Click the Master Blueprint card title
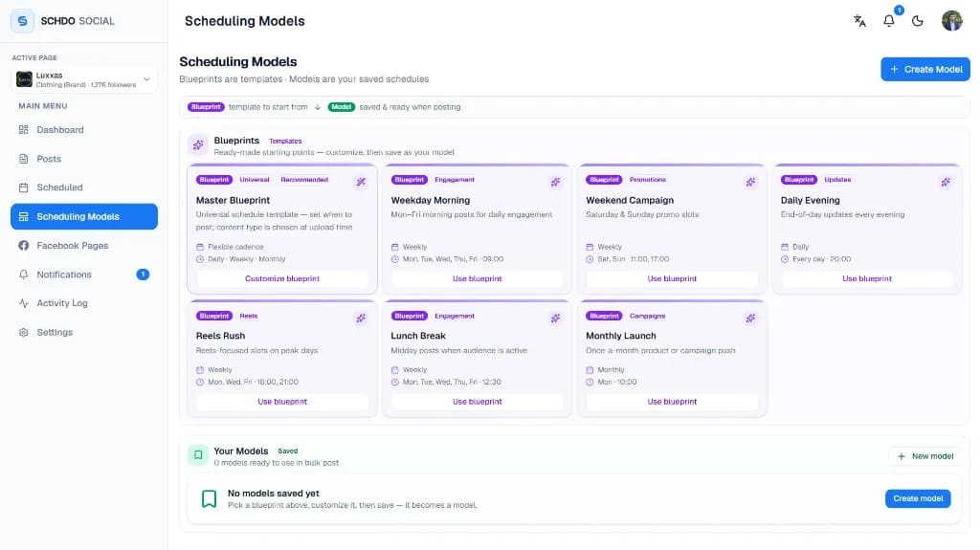980x550 pixels. click(233, 200)
